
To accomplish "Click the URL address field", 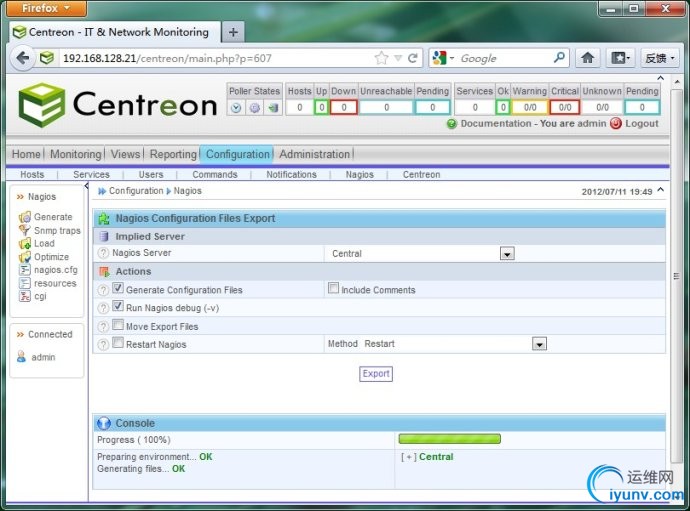I will click(216, 58).
